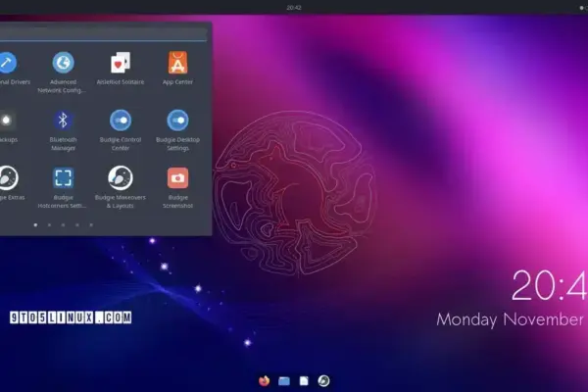Click the desktop clock widget time
The image size is (588, 392).
pos(550,285)
